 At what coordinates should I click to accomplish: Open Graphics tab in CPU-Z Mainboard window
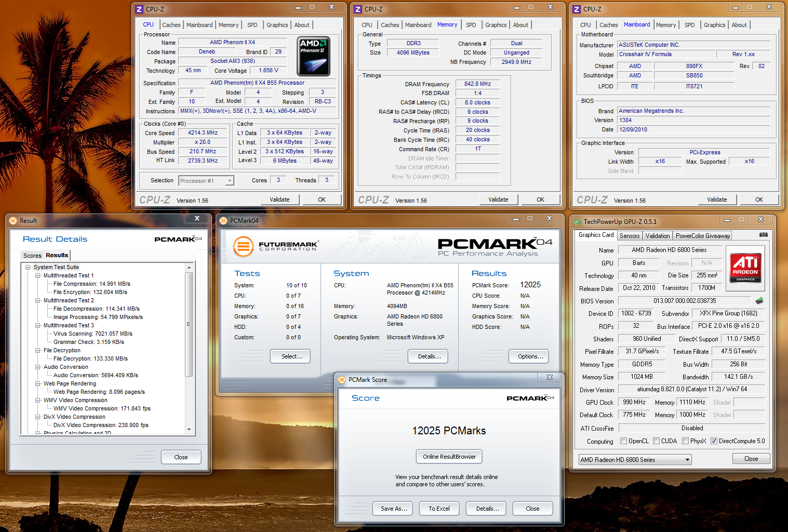[x=715, y=25]
